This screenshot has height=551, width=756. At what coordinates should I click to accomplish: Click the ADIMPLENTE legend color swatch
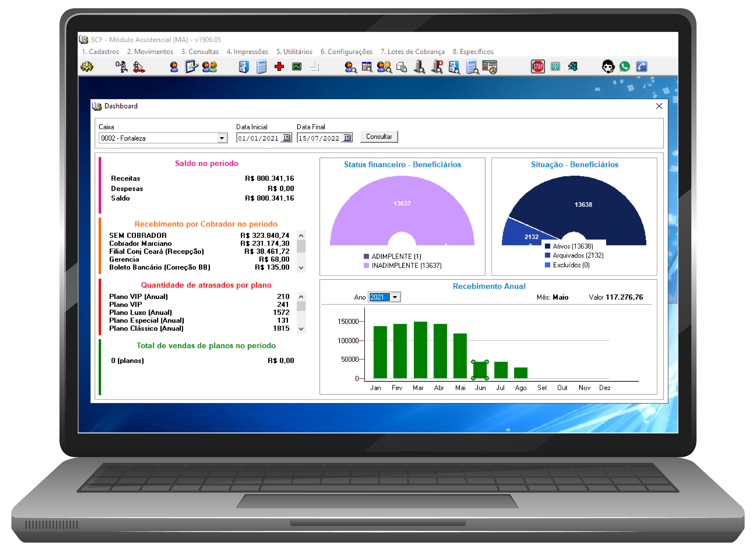[x=366, y=256]
